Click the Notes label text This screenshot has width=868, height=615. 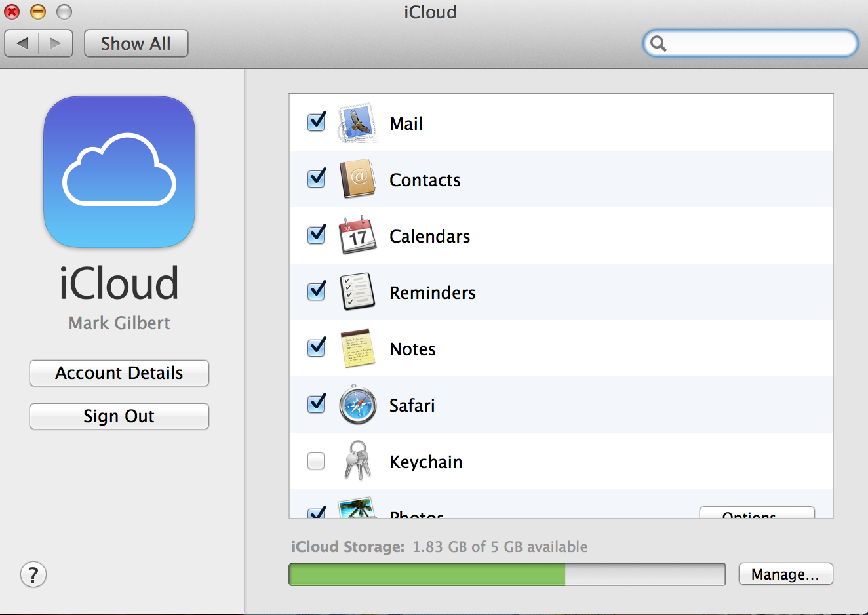point(413,349)
